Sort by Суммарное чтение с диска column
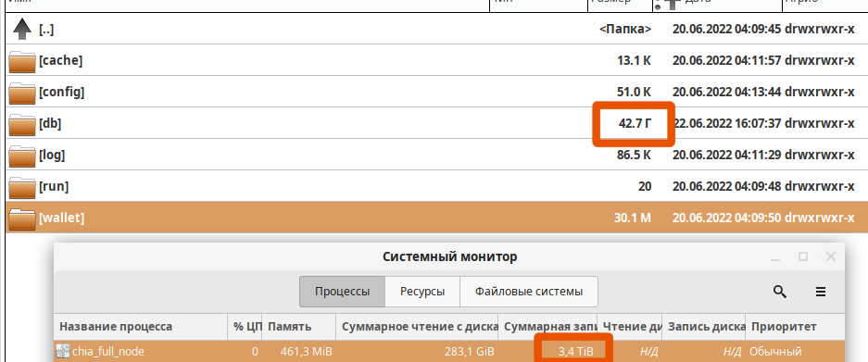The height and width of the screenshot is (362, 868). click(418, 327)
